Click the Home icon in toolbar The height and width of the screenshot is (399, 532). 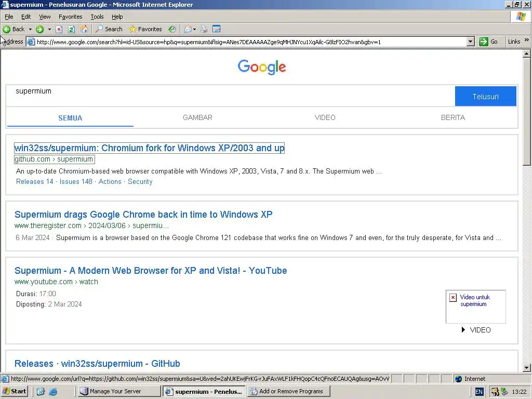(x=84, y=29)
